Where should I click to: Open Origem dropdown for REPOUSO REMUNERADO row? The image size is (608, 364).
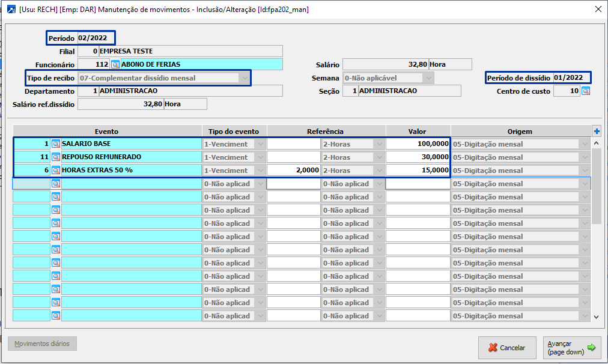tap(584, 157)
